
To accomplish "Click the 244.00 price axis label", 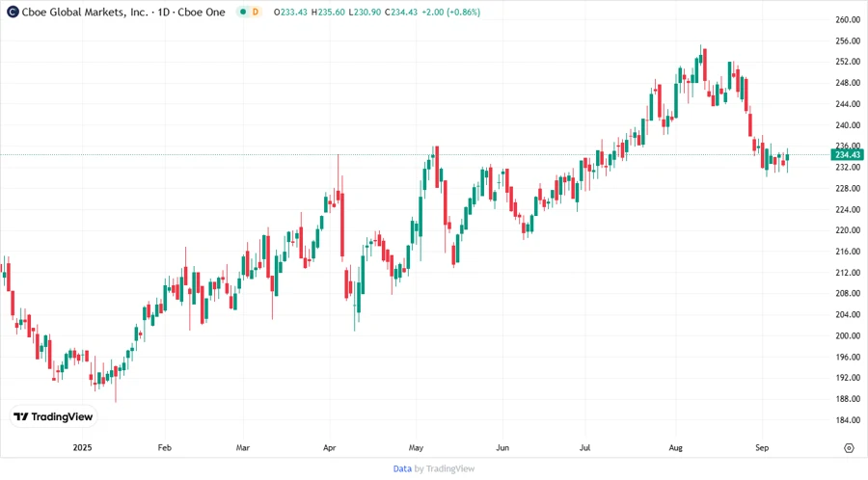I will (848, 104).
